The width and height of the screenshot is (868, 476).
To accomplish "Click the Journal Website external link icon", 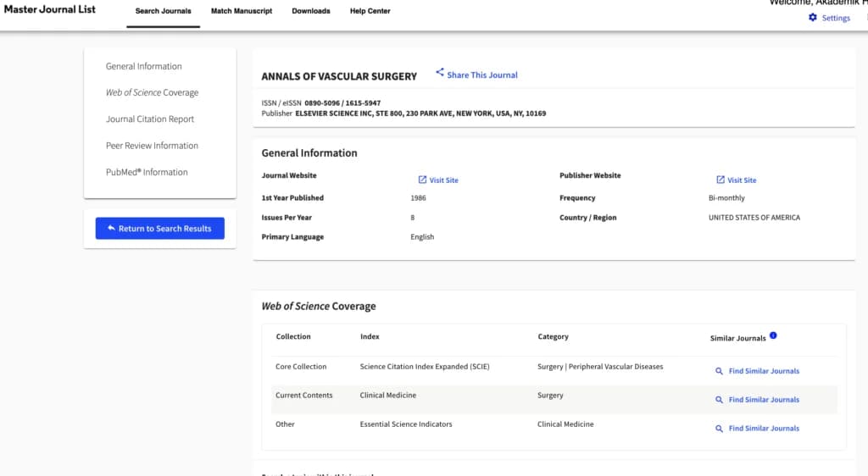I will pos(422,180).
